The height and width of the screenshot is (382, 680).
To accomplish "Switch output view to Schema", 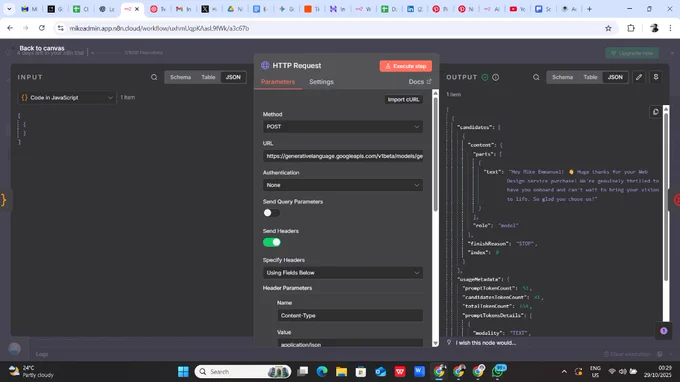I will (562, 77).
